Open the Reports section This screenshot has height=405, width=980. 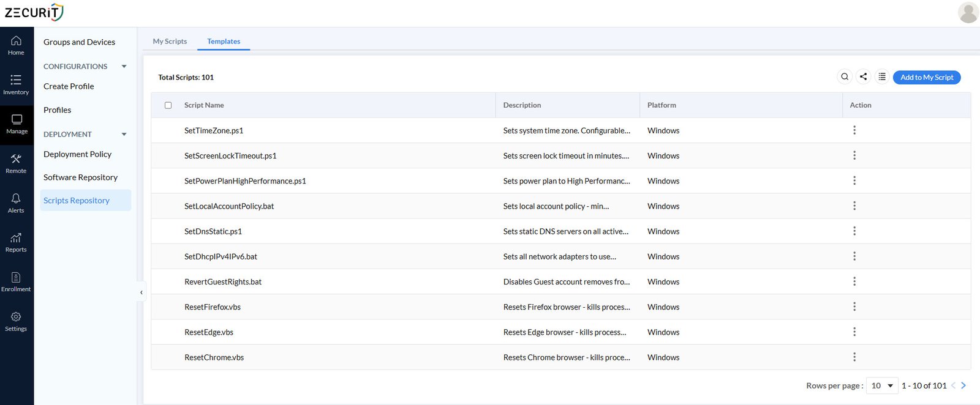16,242
